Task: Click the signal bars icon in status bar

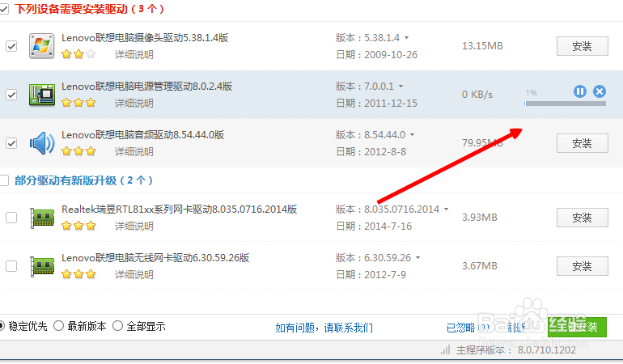Action: [445, 350]
